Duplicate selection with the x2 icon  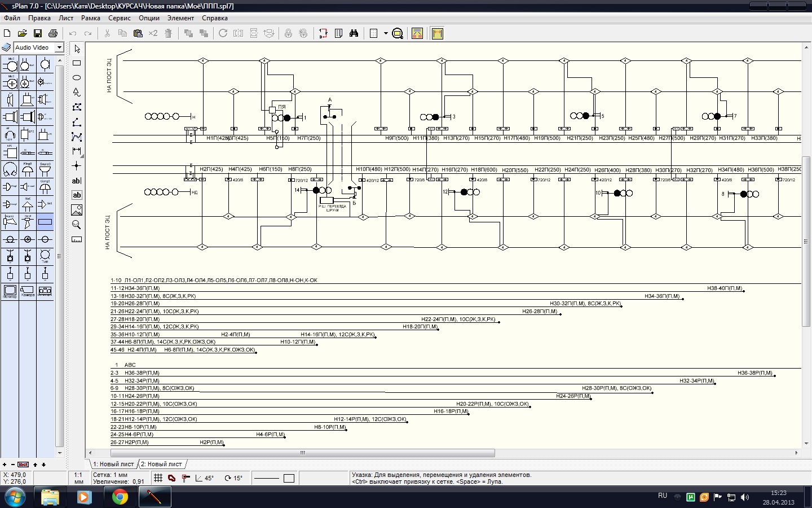(153, 33)
